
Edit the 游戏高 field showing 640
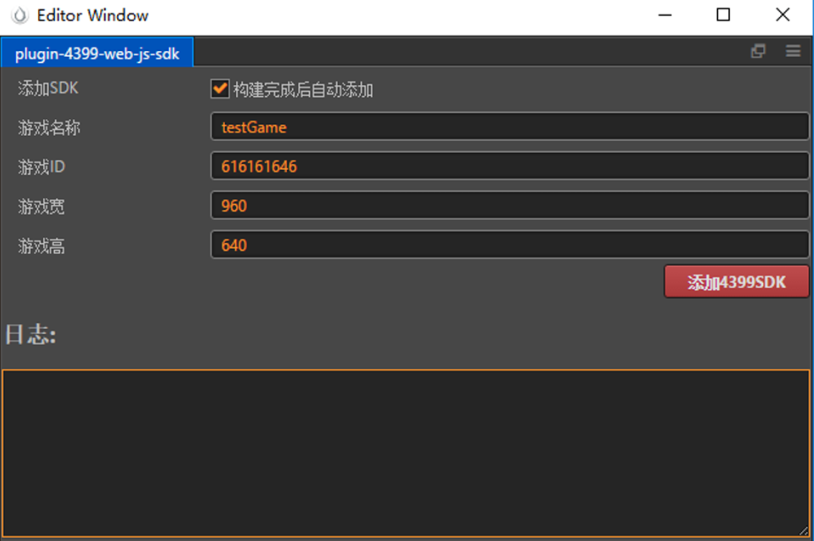pyautogui.click(x=509, y=245)
